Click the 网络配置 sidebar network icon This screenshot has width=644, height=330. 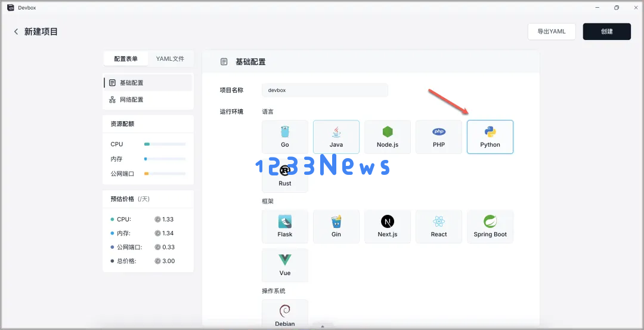[x=112, y=100]
